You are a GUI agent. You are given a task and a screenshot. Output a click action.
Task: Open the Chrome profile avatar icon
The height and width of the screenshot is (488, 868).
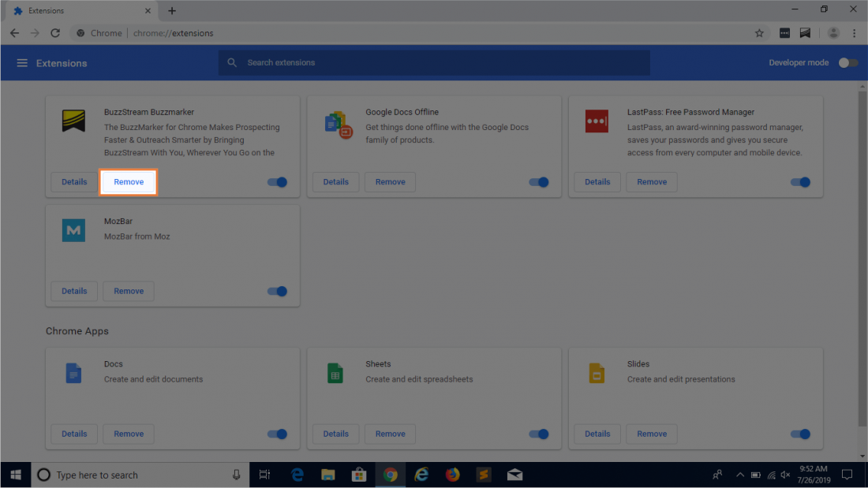coord(833,33)
